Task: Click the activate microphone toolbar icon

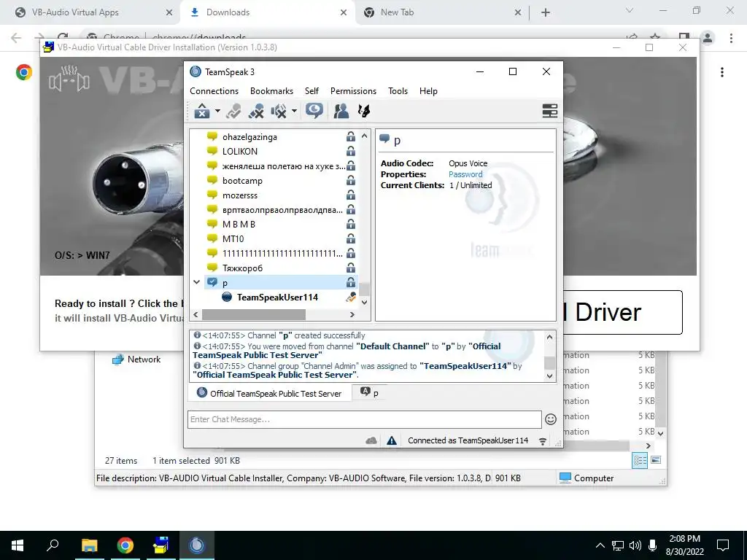Action: click(x=233, y=111)
